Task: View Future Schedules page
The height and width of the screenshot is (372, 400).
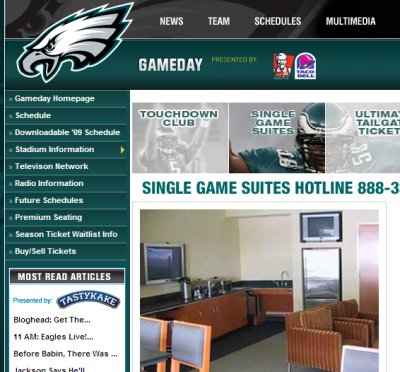Action: coord(49,200)
